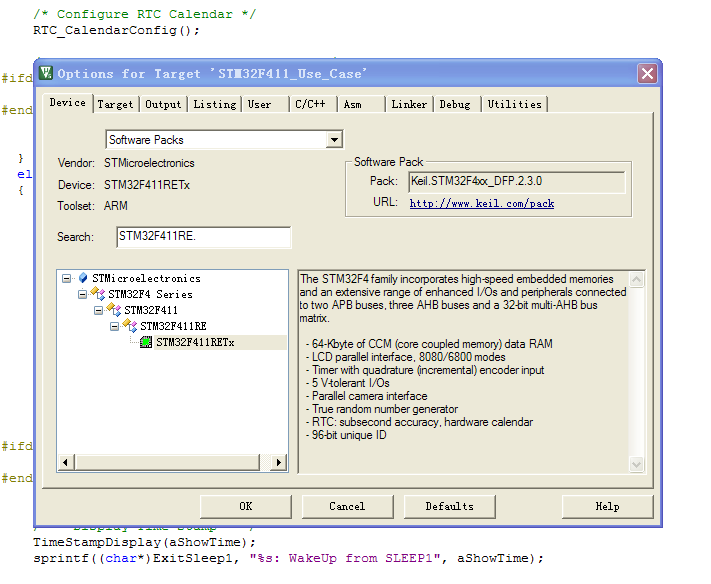Open the keil.com/pack URL link
Image resolution: width=711 pixels, height=584 pixels.
(x=482, y=203)
